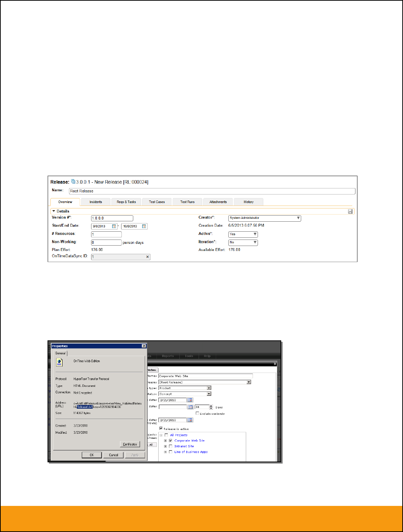This screenshot has height=532, width=403.
Task: Uncheck the Release is active checkbox
Action: click(161, 428)
